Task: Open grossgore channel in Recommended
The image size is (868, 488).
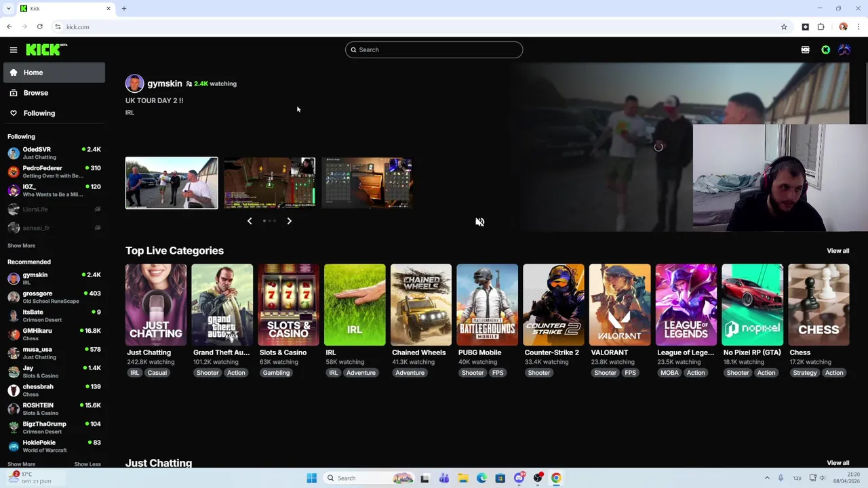Action: click(54, 297)
